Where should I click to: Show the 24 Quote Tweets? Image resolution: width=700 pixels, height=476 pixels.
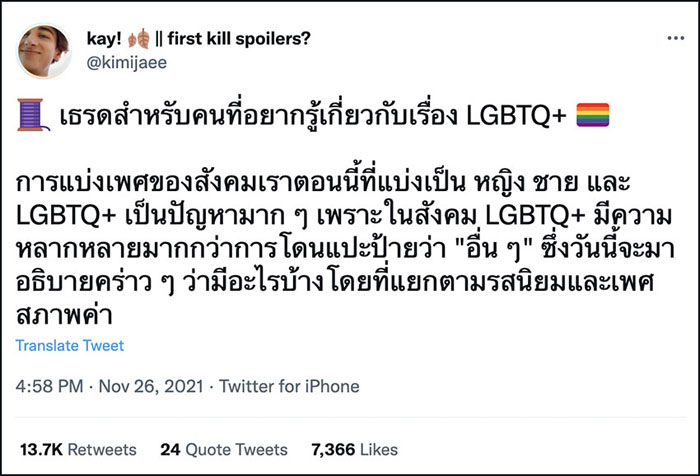point(224,450)
